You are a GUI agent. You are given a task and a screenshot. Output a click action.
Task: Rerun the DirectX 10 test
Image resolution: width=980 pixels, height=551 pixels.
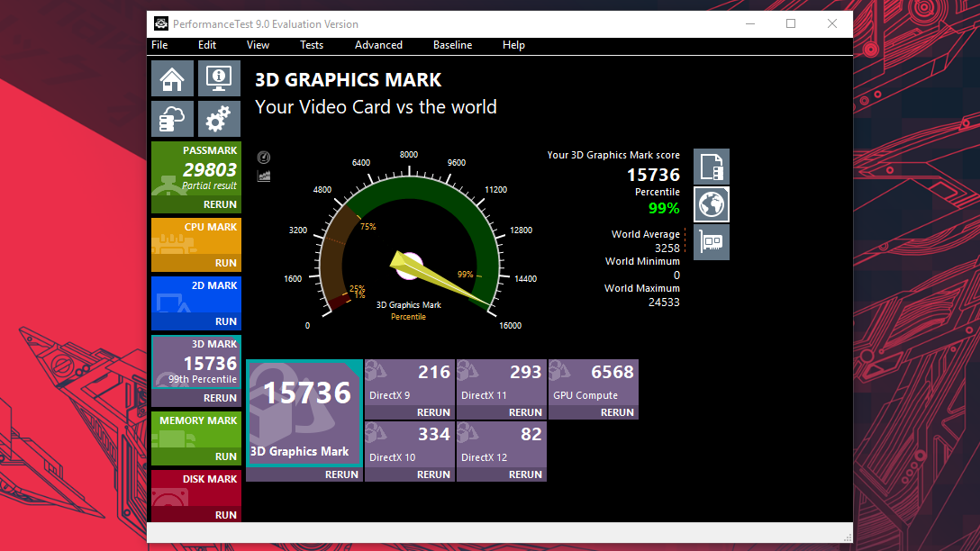tap(409, 474)
